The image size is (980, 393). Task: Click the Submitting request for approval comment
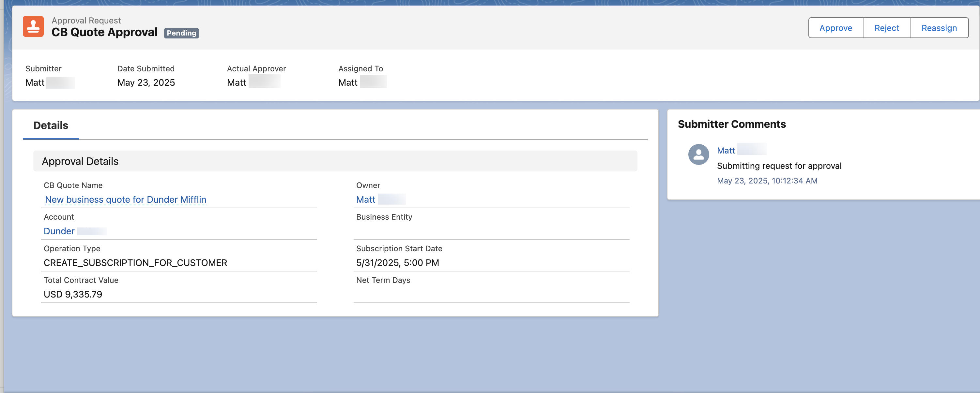[x=779, y=166]
